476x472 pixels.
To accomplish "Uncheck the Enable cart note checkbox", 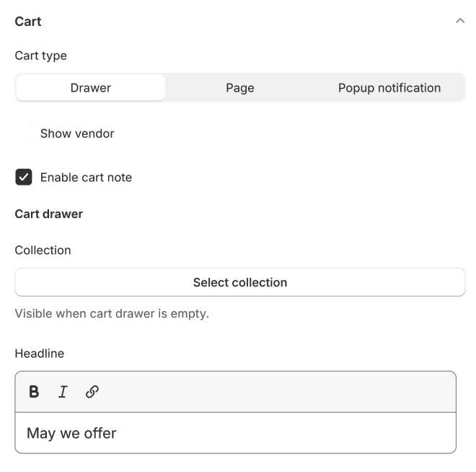I will pyautogui.click(x=24, y=178).
